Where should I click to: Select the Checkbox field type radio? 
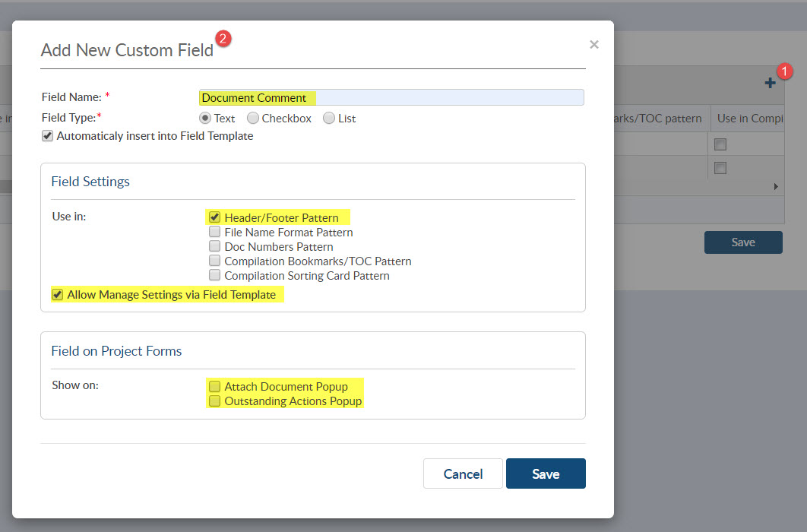(x=253, y=119)
